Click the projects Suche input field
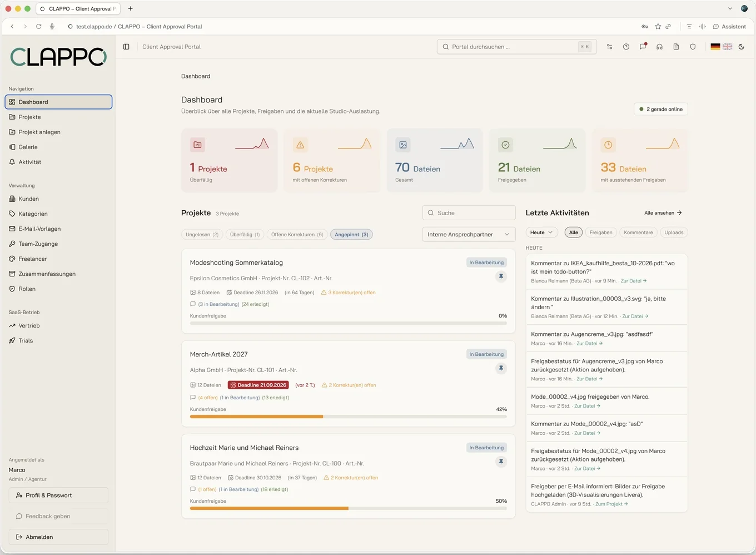756x555 pixels. click(x=469, y=213)
